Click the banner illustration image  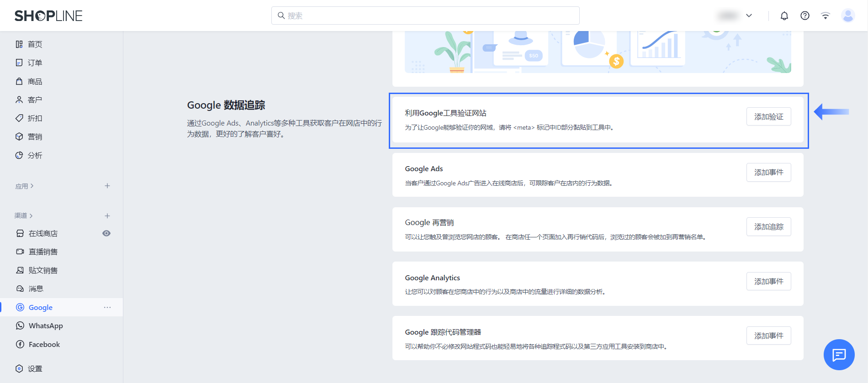click(x=598, y=52)
